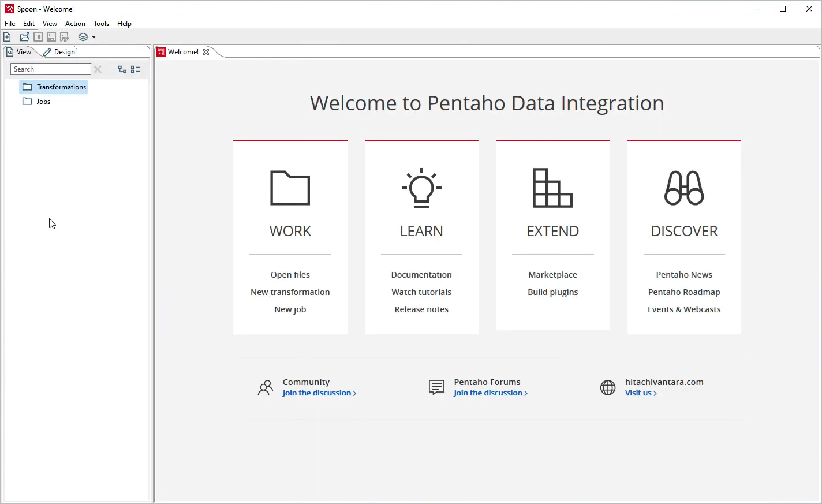Click the hitachivantara.com text
Screen dimensions: 822x504
click(664, 382)
